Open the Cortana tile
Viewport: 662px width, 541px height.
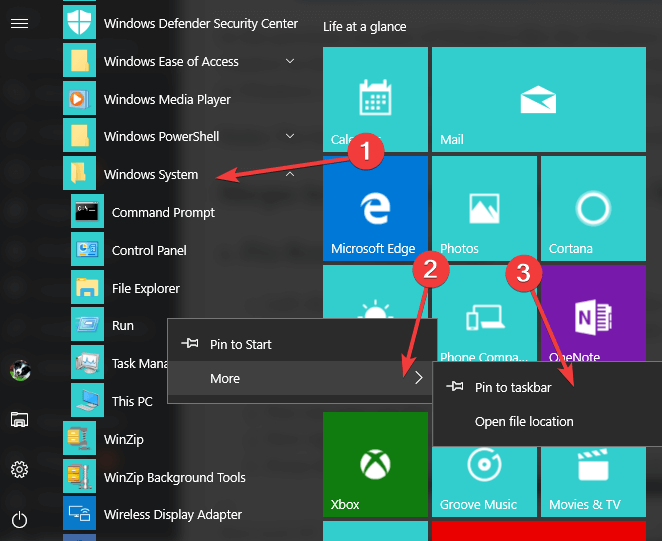593,209
